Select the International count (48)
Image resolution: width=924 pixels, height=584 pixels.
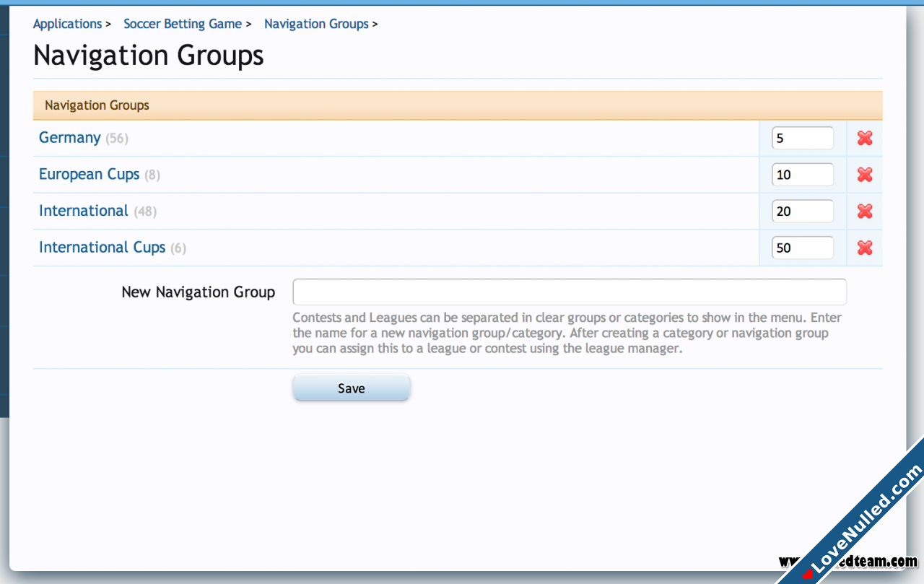pos(145,212)
